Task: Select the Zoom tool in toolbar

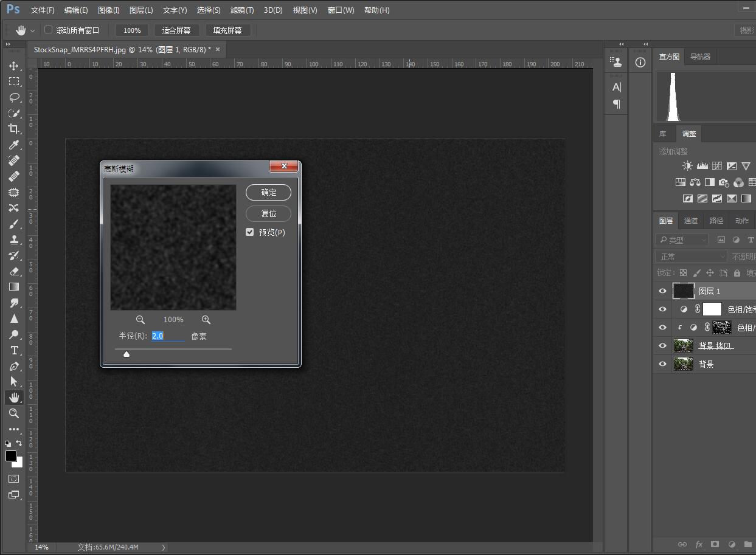Action: click(x=13, y=413)
